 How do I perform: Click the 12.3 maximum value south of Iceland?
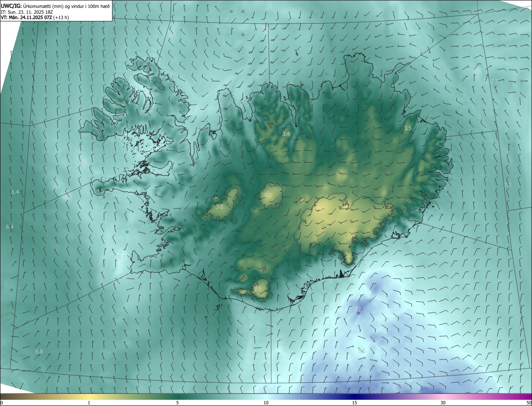pyautogui.click(x=361, y=309)
